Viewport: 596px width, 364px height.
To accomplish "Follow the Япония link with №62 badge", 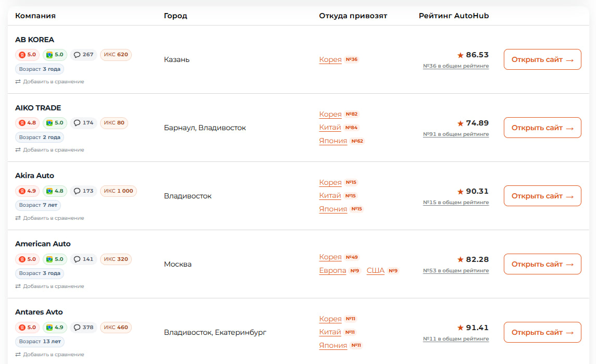I will pos(333,141).
